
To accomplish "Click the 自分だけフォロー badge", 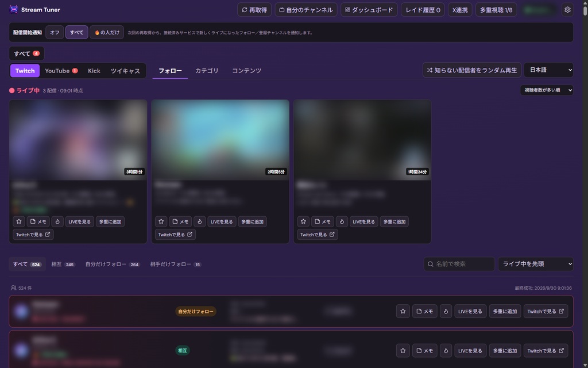I will [x=196, y=311].
